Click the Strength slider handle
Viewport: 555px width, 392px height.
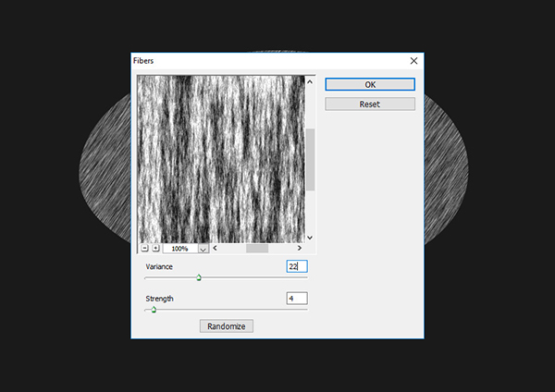click(154, 311)
